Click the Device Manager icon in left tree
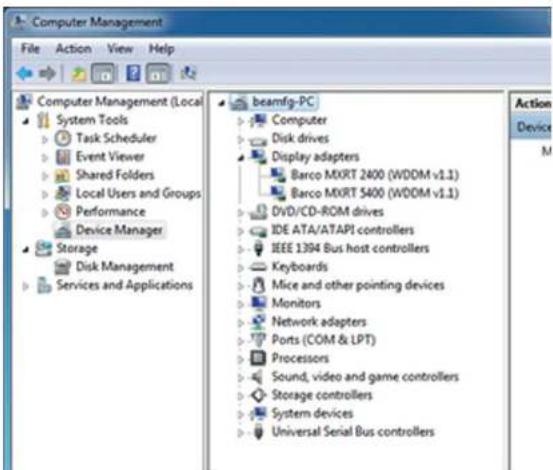 pyautogui.click(x=63, y=230)
